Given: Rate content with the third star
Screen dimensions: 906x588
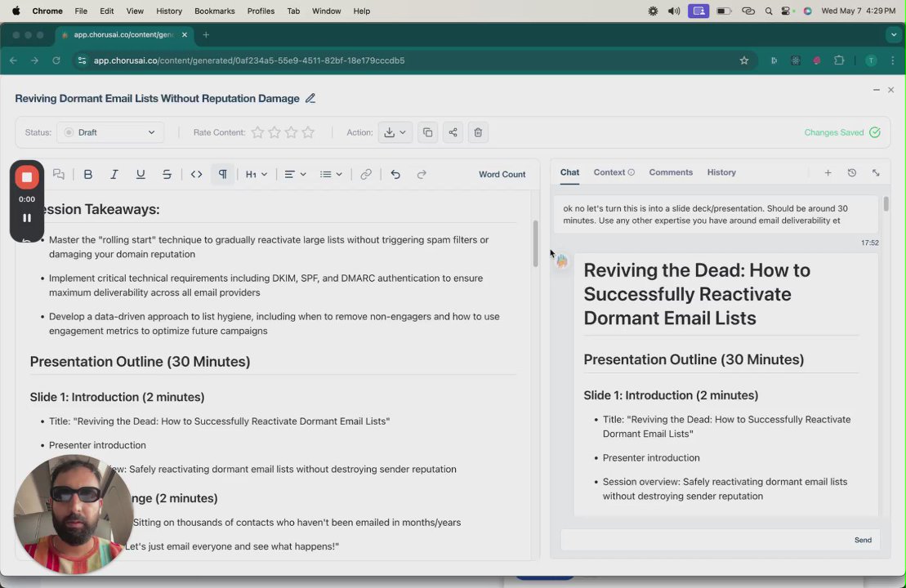Looking at the screenshot, I should tap(291, 132).
